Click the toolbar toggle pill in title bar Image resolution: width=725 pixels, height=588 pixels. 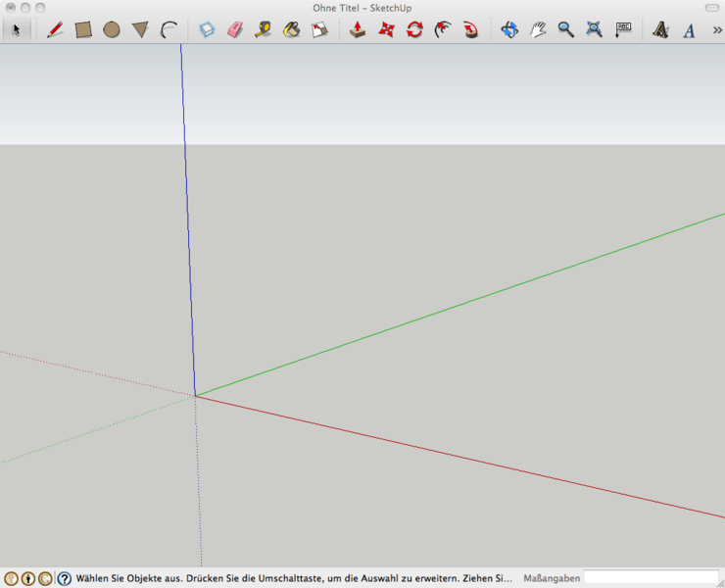711,8
